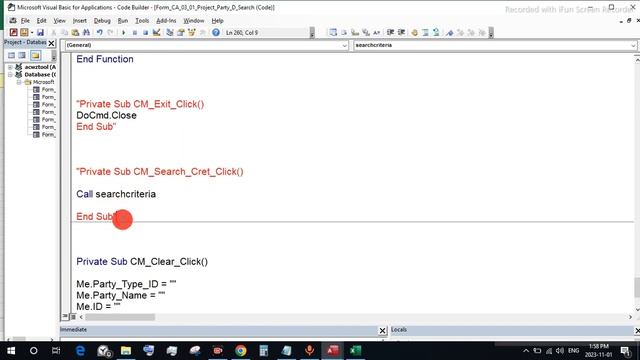640x360 pixels.
Task: Click the Windows Start button
Action: tap(11, 351)
